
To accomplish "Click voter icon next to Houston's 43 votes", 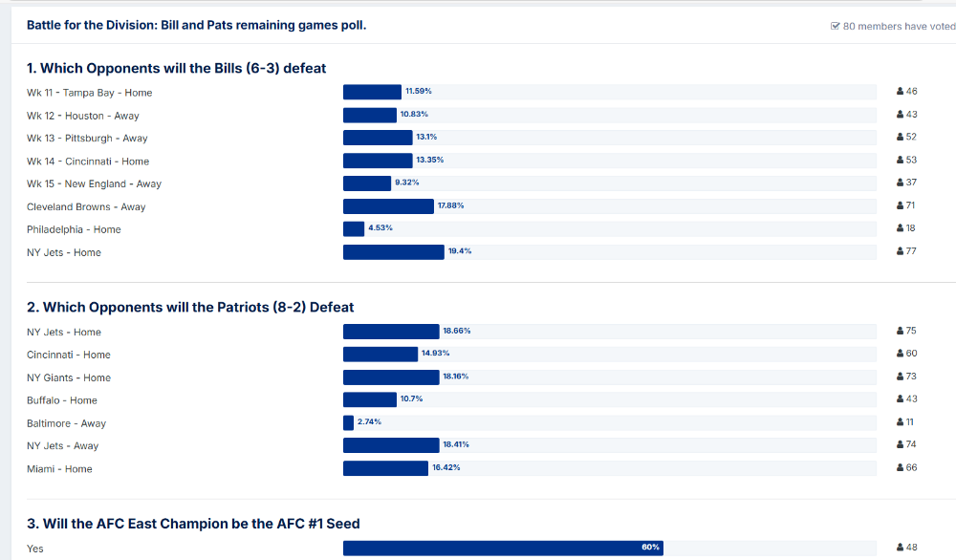I will (901, 115).
